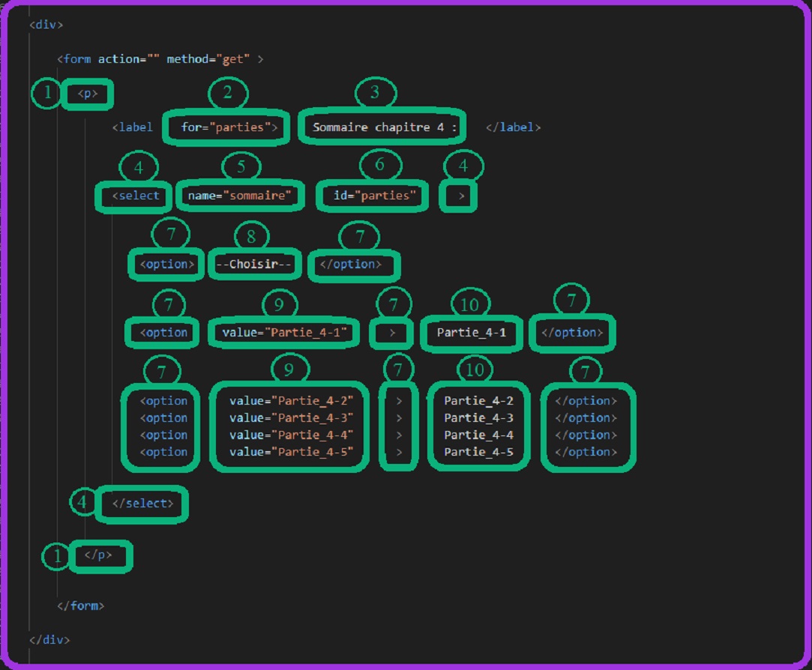This screenshot has width=812, height=670.
Task: Select the value="Partie_4-3" attribute line
Action: (290, 418)
